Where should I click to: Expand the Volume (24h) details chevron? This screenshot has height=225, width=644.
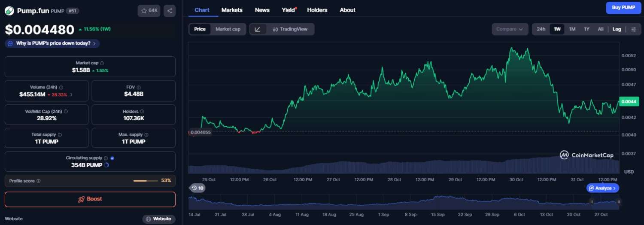click(71, 94)
